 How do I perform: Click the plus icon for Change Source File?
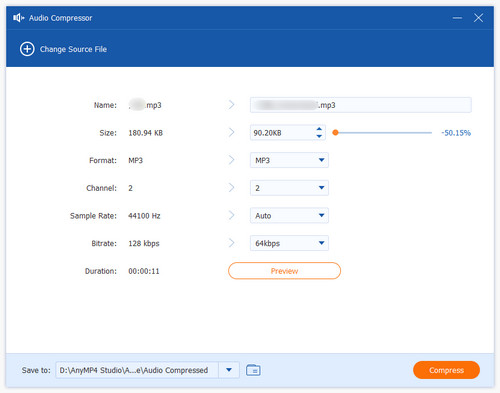tap(27, 49)
